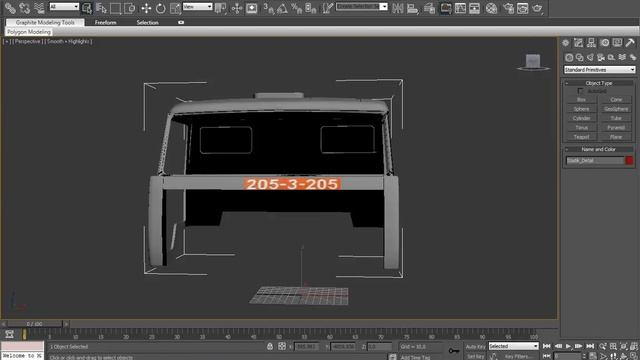Toggle Spinner Snap
Screen dimensions: 640x360
click(310, 8)
